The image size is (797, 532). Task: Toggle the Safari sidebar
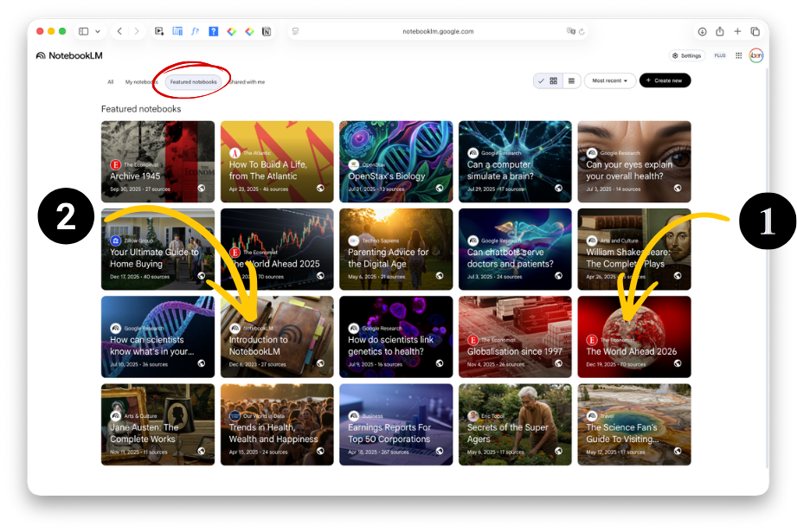84,31
